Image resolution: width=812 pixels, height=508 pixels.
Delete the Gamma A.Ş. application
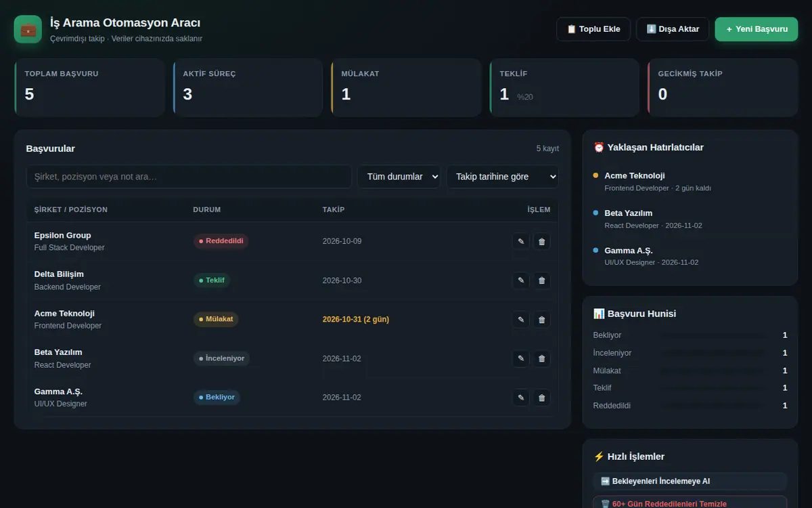[x=542, y=398]
